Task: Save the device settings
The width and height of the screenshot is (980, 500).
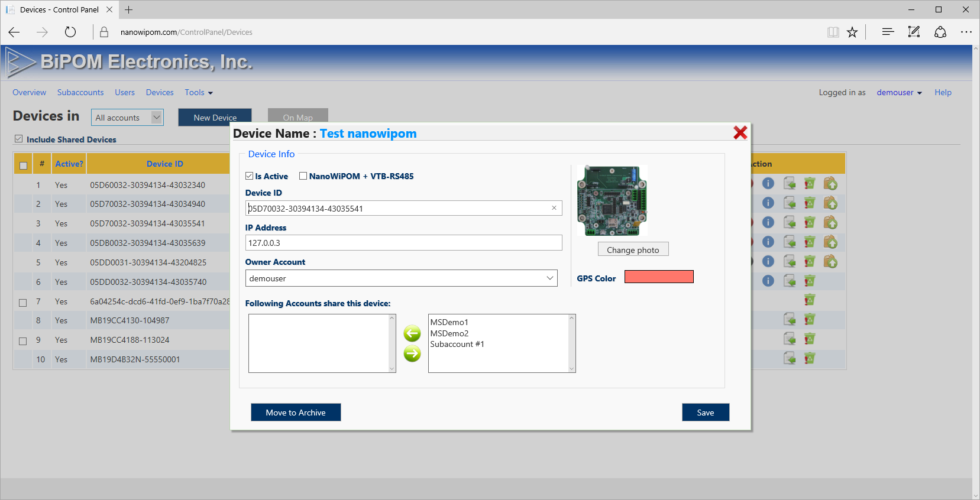Action: [706, 412]
